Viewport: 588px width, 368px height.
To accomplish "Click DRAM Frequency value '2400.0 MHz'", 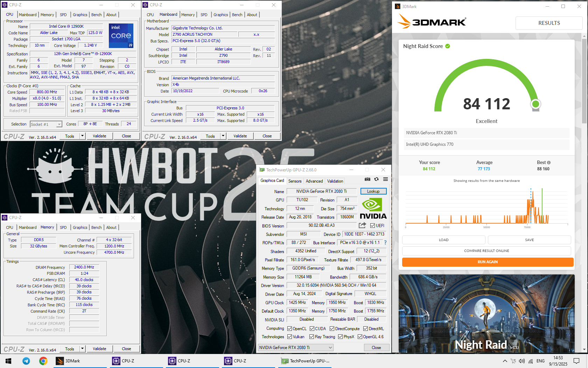I will point(84,267).
